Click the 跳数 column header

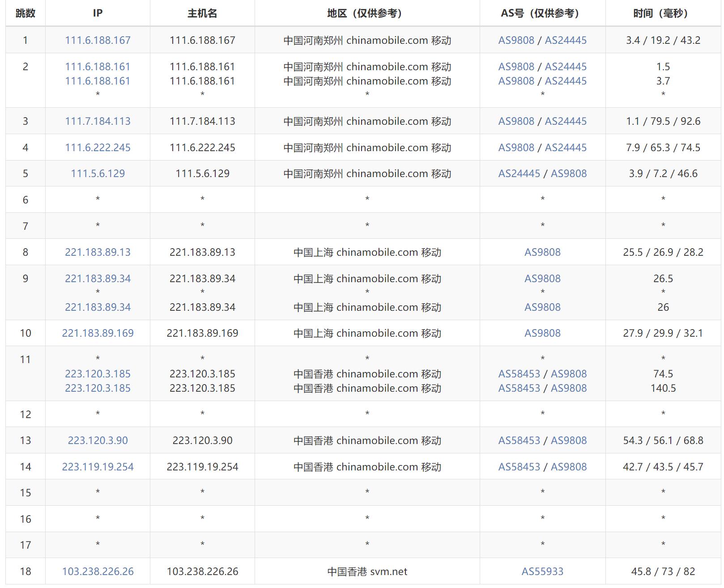[x=25, y=13]
